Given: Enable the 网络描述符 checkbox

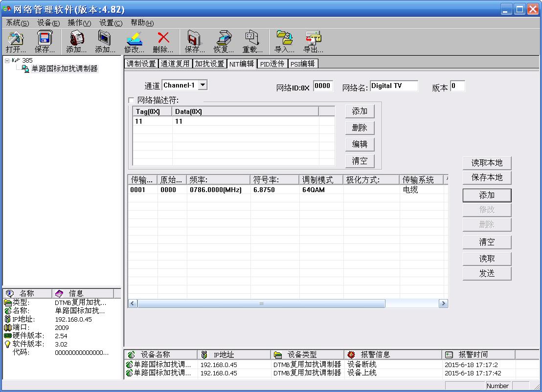Looking at the screenshot, I should tap(132, 101).
